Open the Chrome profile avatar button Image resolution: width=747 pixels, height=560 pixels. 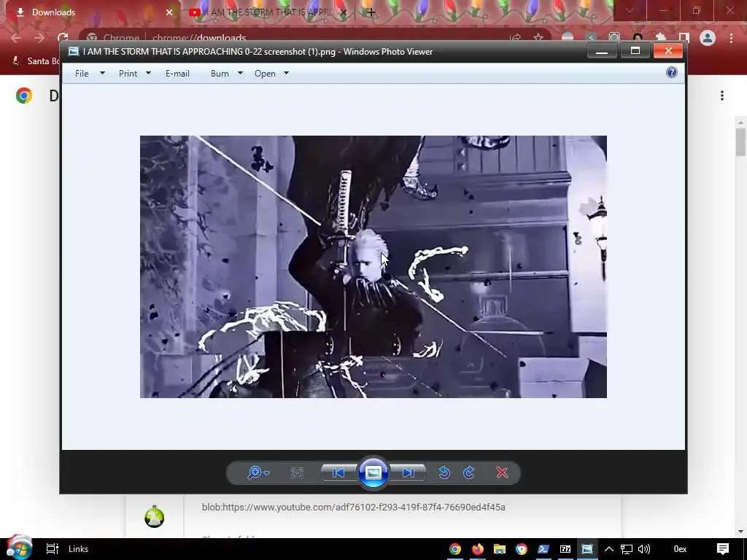708,38
